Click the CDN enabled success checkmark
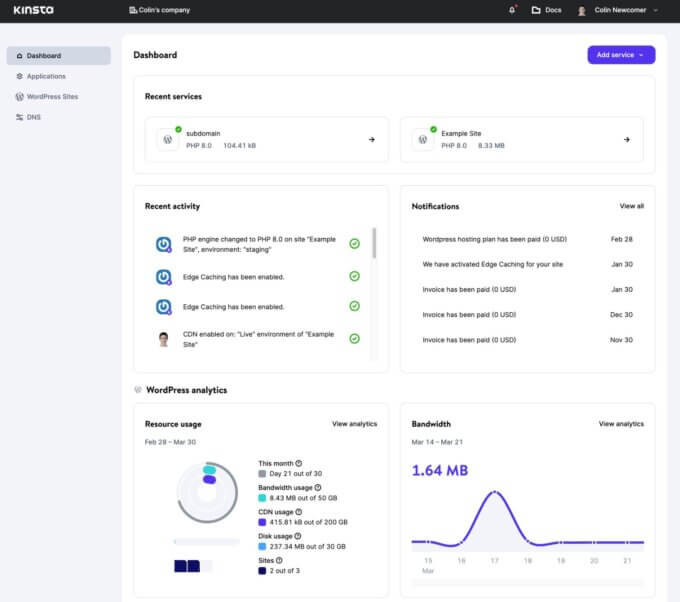Screen dimensions: 680x602 (354, 339)
